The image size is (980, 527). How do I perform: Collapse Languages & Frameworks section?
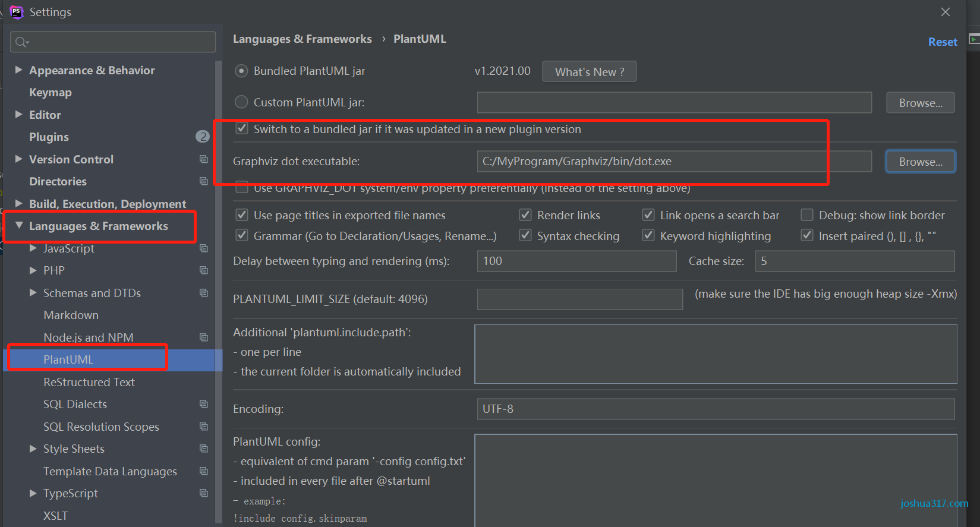[19, 226]
